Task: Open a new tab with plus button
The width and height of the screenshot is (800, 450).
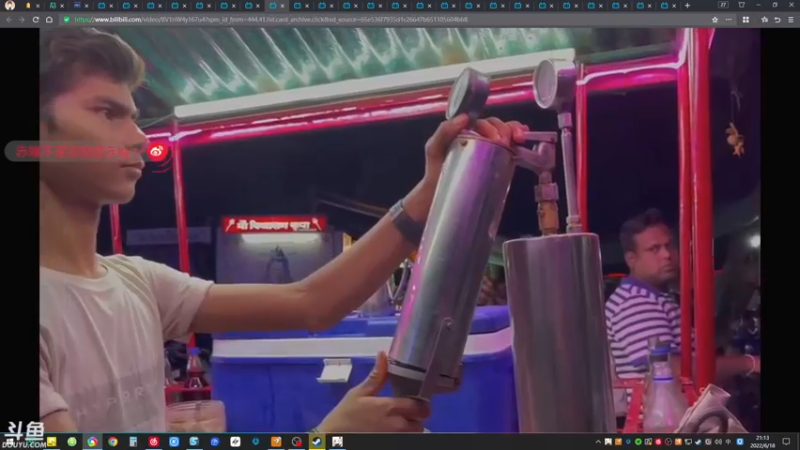Action: (x=687, y=6)
